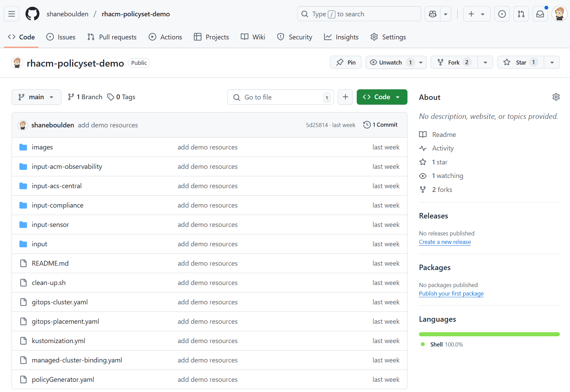Open the Copilot chat icon

[433, 14]
